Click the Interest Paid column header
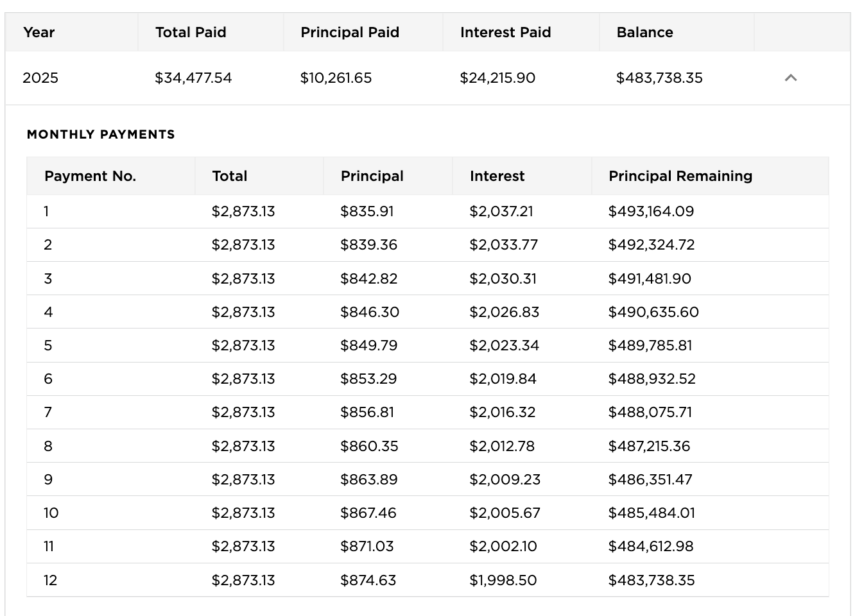The height and width of the screenshot is (616, 855). click(505, 32)
